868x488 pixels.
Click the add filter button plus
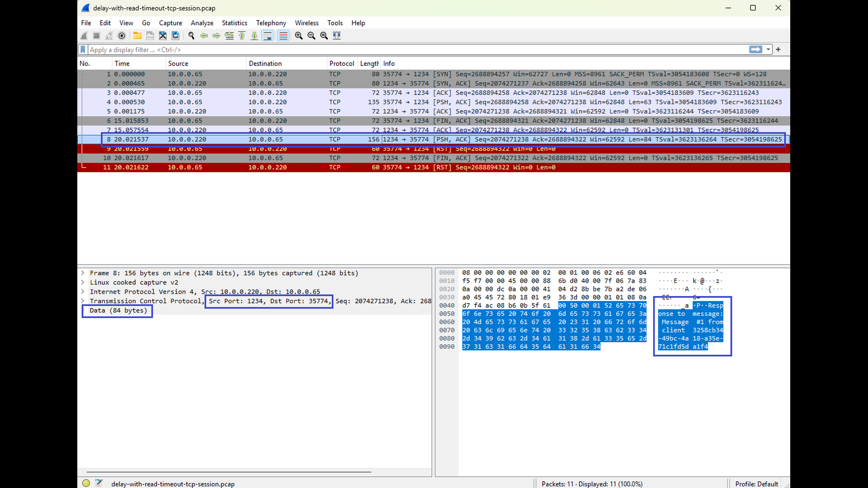(x=778, y=49)
